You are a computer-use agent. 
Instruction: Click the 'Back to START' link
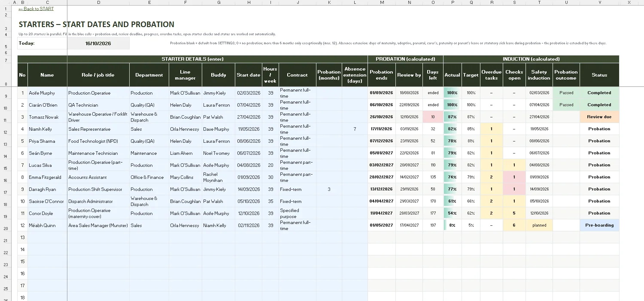click(x=36, y=9)
